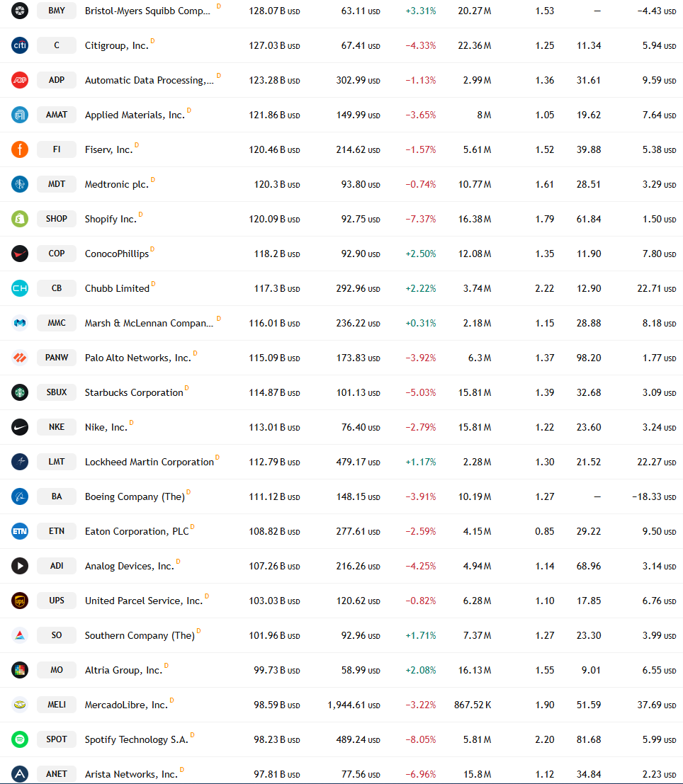
Task: Click the Palo Alto Networks logo icon
Action: click(x=20, y=358)
